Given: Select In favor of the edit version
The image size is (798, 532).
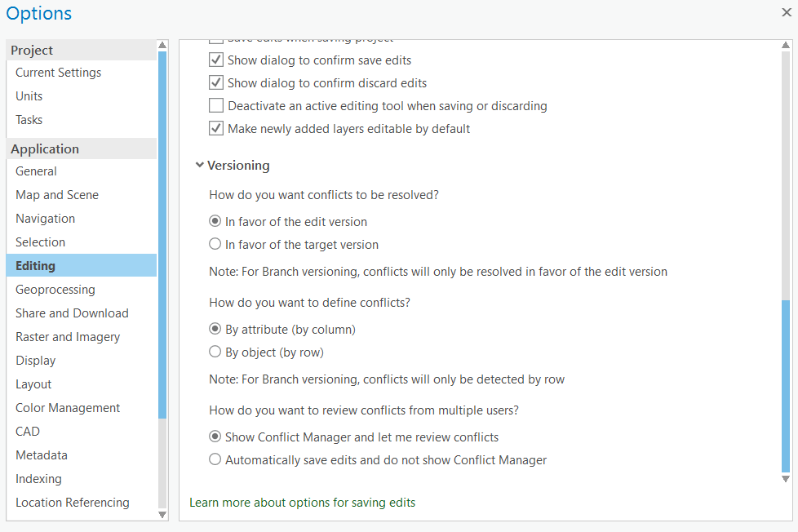Looking at the screenshot, I should pyautogui.click(x=215, y=222).
